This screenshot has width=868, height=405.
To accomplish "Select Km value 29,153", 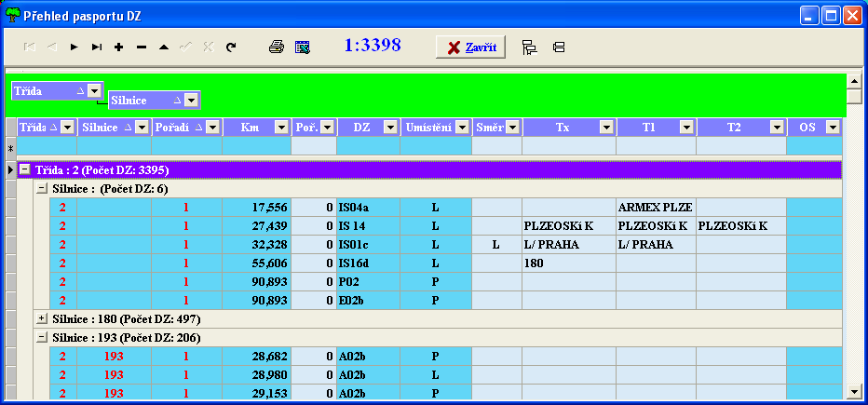I will coord(257,392).
